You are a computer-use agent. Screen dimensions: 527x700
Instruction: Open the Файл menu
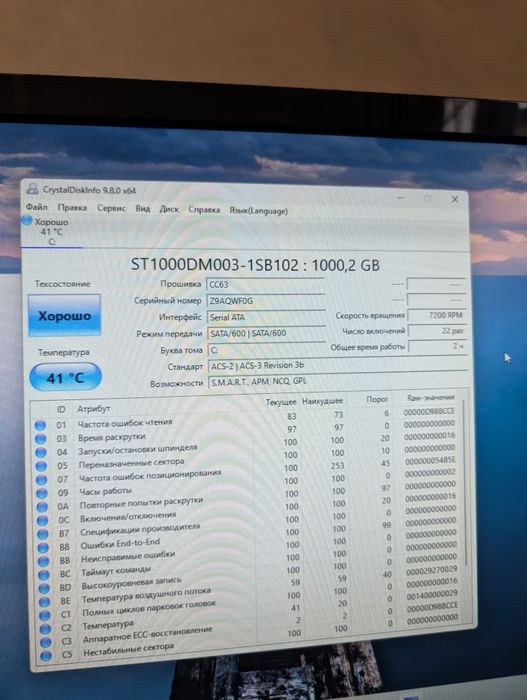(x=37, y=207)
